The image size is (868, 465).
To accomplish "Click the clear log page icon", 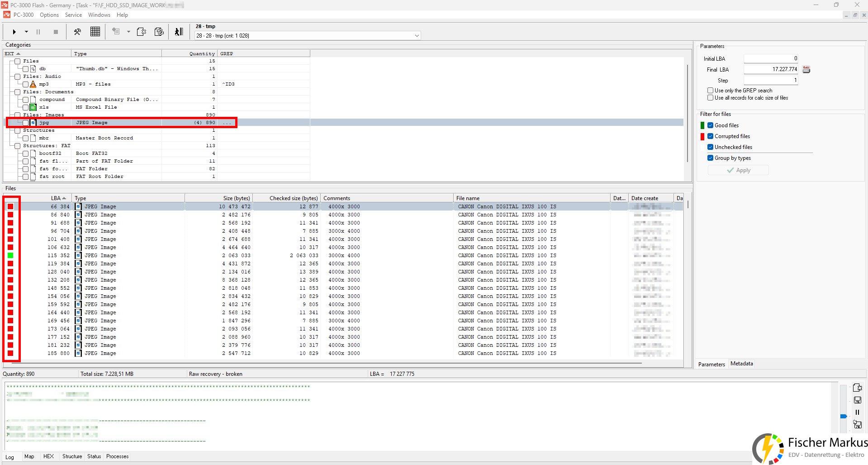I will [x=857, y=388].
